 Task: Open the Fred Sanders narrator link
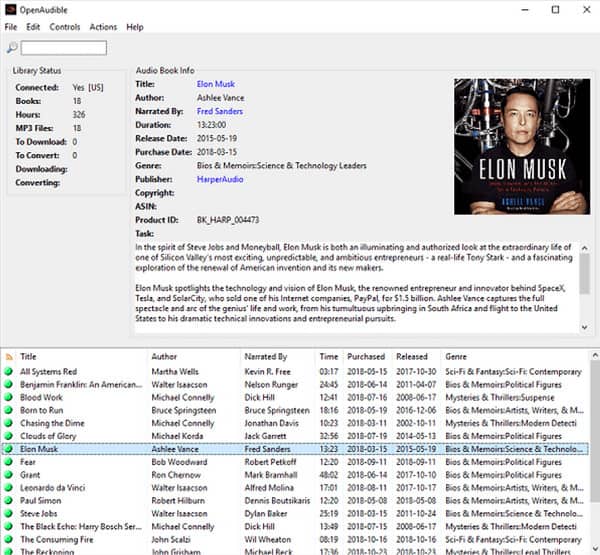(220, 111)
